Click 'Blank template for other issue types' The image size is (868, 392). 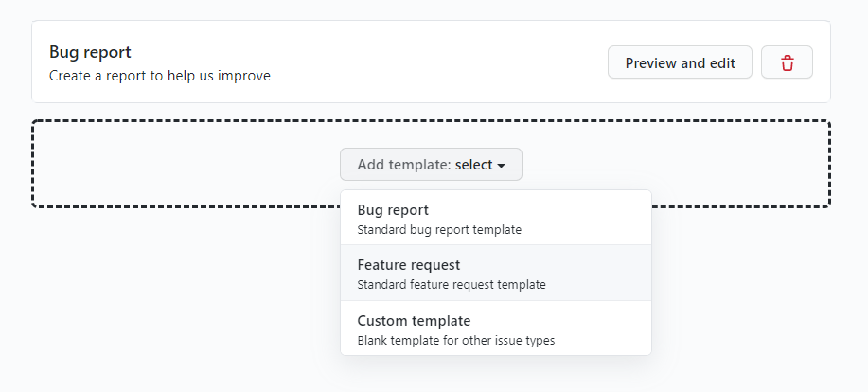pos(455,340)
